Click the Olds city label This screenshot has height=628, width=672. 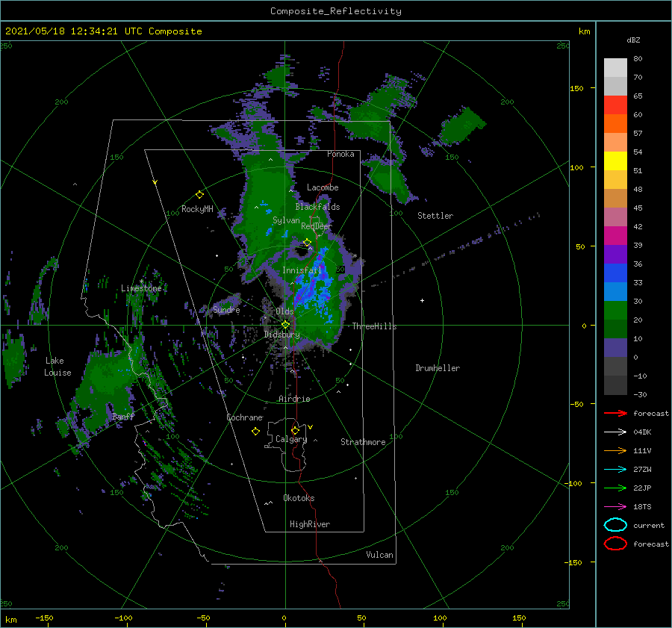[x=284, y=311]
